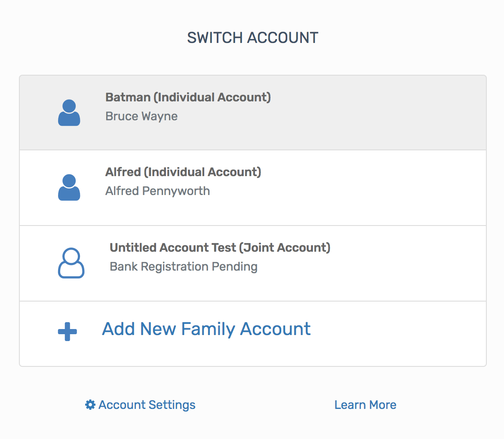This screenshot has width=504, height=439.
Task: Click the Bank Registration Pending status text
Action: [x=184, y=267]
